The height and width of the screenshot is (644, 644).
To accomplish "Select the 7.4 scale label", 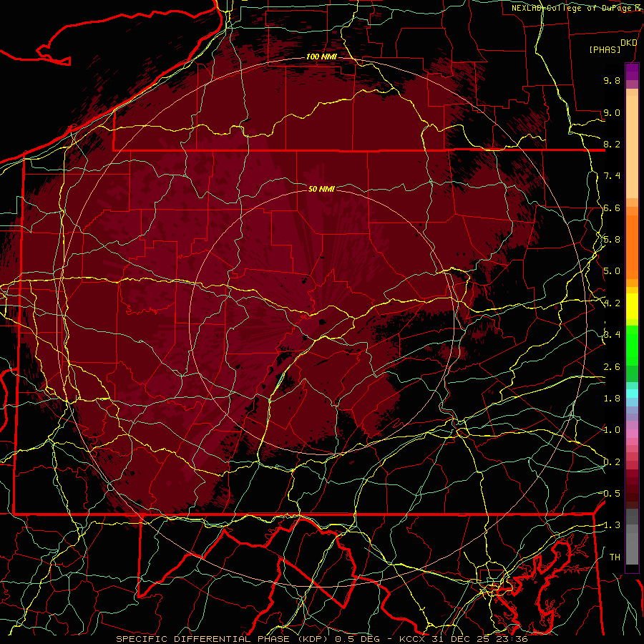I will pos(612,176).
